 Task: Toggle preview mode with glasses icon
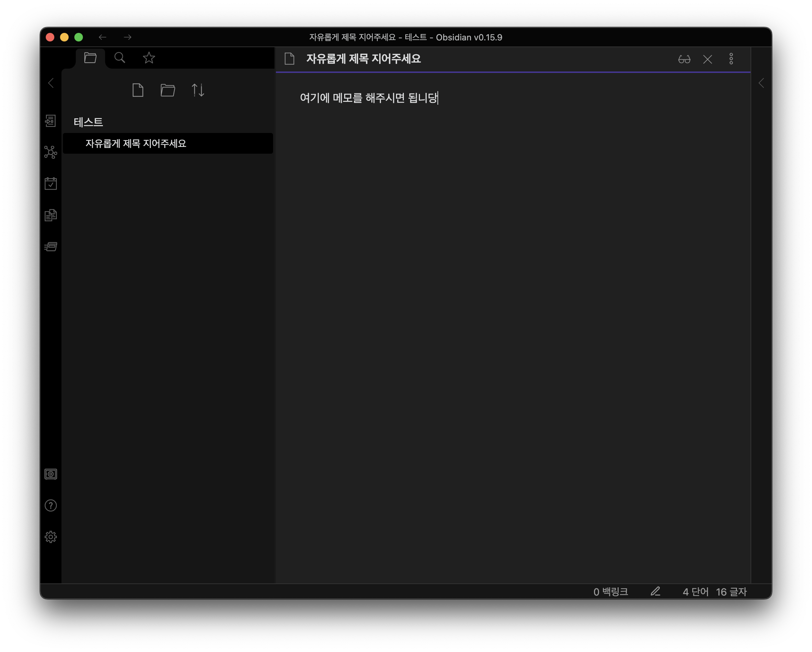pos(684,59)
